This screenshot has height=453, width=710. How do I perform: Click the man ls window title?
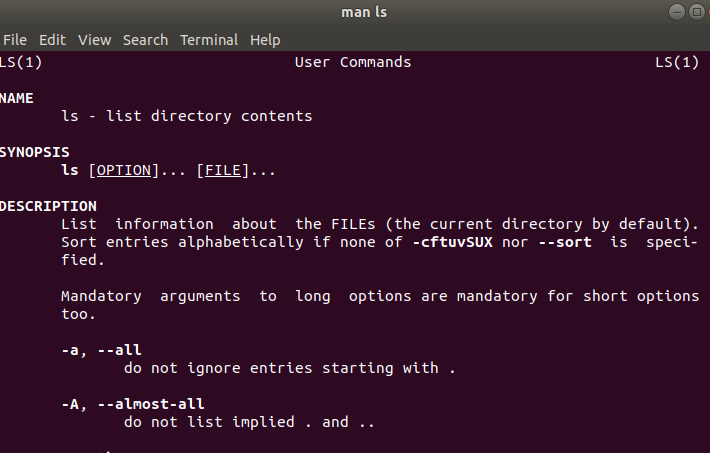[x=364, y=12]
